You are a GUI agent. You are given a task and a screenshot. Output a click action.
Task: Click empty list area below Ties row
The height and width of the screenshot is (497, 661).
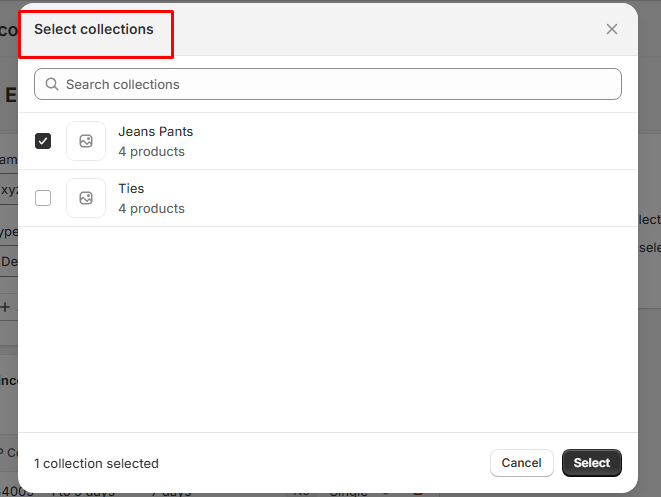[x=328, y=330]
